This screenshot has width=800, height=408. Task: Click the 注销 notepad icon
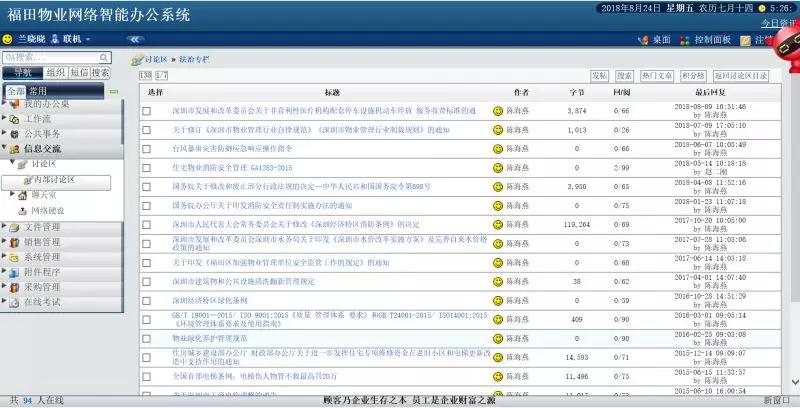(x=745, y=40)
